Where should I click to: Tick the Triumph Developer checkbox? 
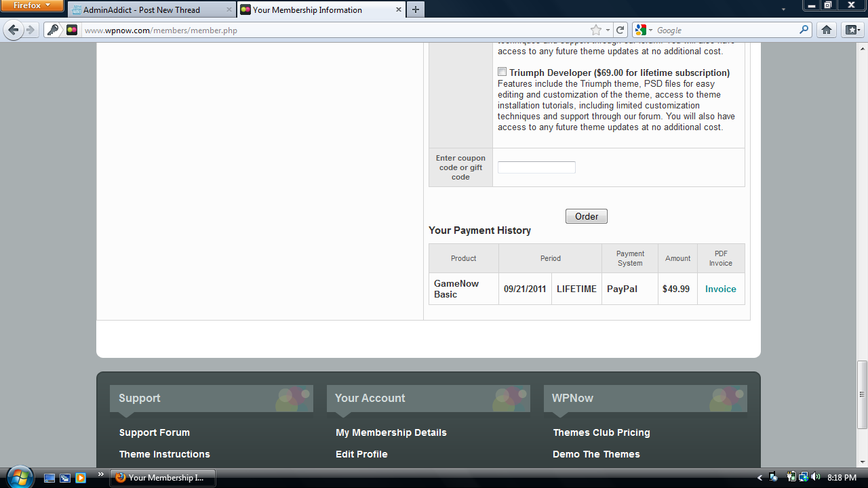click(502, 72)
